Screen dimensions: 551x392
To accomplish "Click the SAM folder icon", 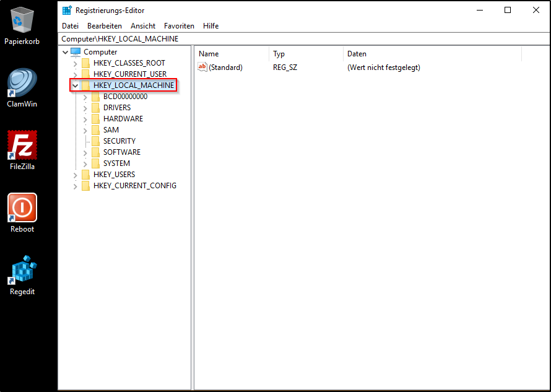I will pyautogui.click(x=95, y=130).
